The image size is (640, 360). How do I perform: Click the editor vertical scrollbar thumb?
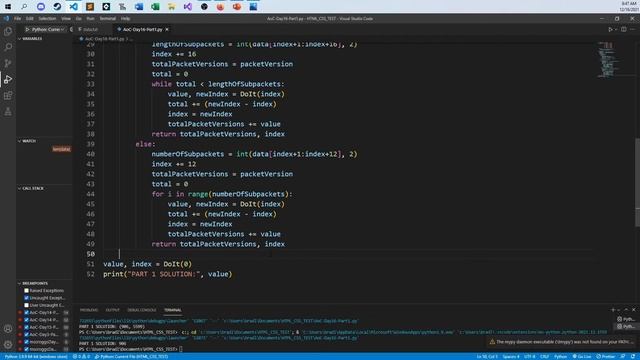pos(637,182)
